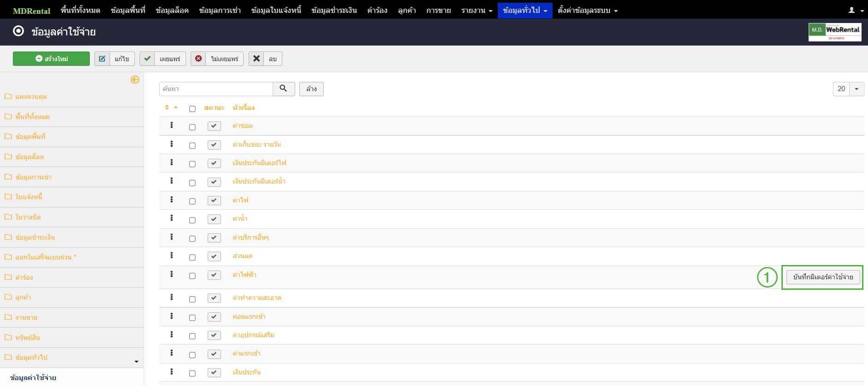Check the ผ่อนแรกเข้า row checkbox
Viewport: 868px width, 386px height.
192,318
